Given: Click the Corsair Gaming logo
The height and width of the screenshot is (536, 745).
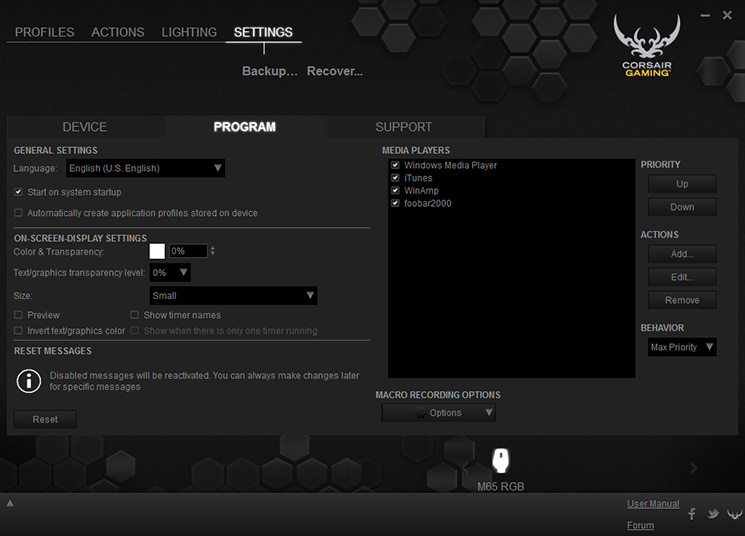Looking at the screenshot, I should (x=647, y=46).
